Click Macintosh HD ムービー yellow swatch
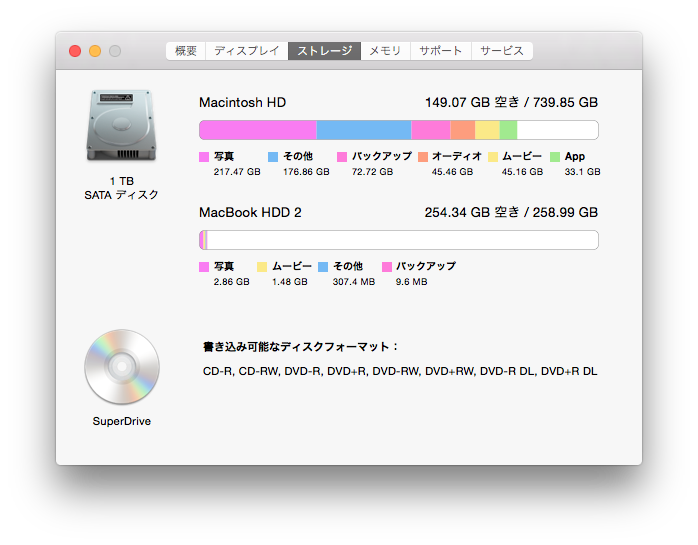This screenshot has width=698, height=545. (493, 157)
